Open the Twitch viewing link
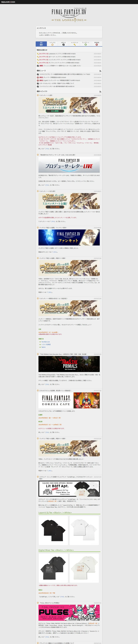Screen dimensions: 138x644 [x=44, y=347]
